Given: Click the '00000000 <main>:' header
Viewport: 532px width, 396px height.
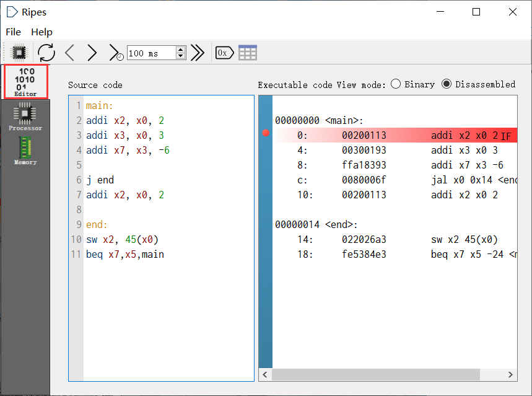Looking at the screenshot, I should click(x=319, y=120).
